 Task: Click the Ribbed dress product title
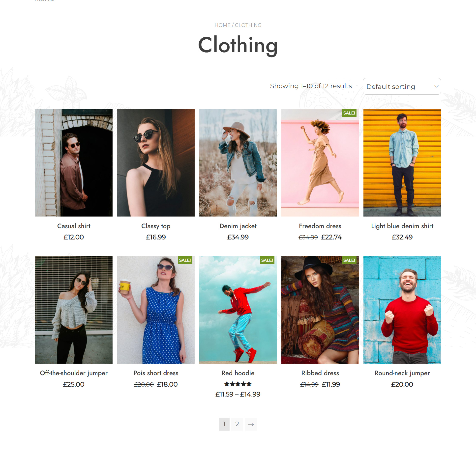point(320,373)
